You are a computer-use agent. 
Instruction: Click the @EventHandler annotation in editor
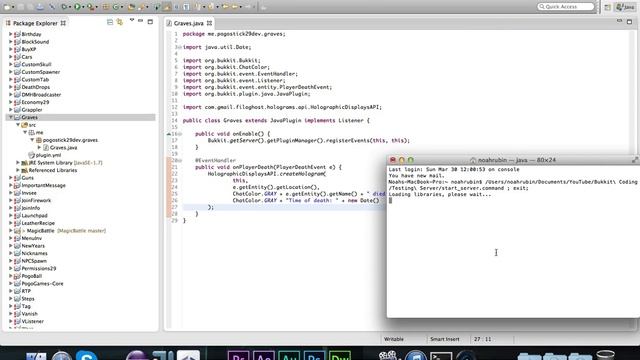click(x=216, y=160)
